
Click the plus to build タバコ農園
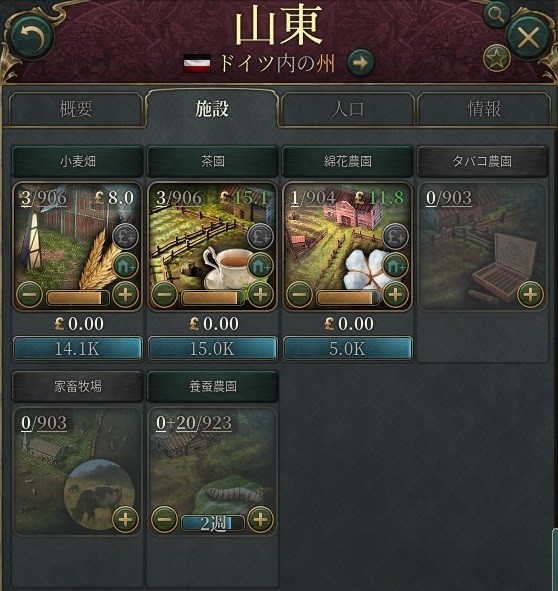click(530, 294)
